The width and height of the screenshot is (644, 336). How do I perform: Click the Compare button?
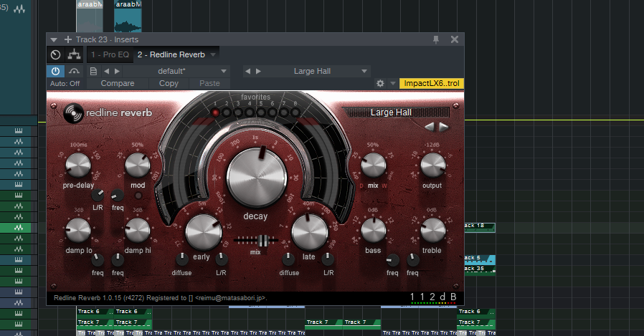[118, 83]
